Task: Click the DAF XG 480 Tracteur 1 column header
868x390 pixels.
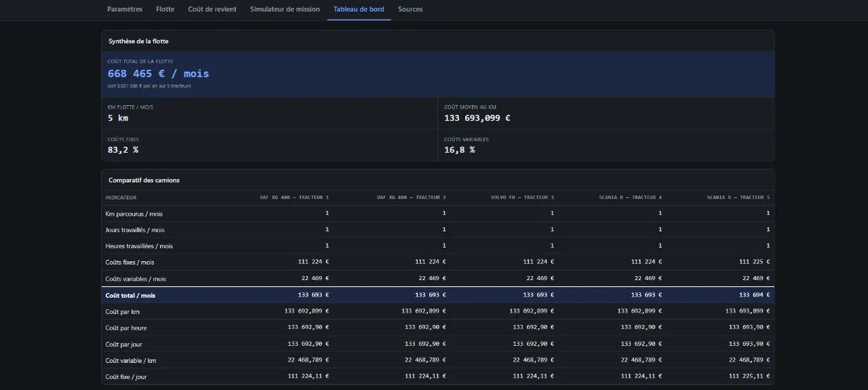Action: click(294, 197)
